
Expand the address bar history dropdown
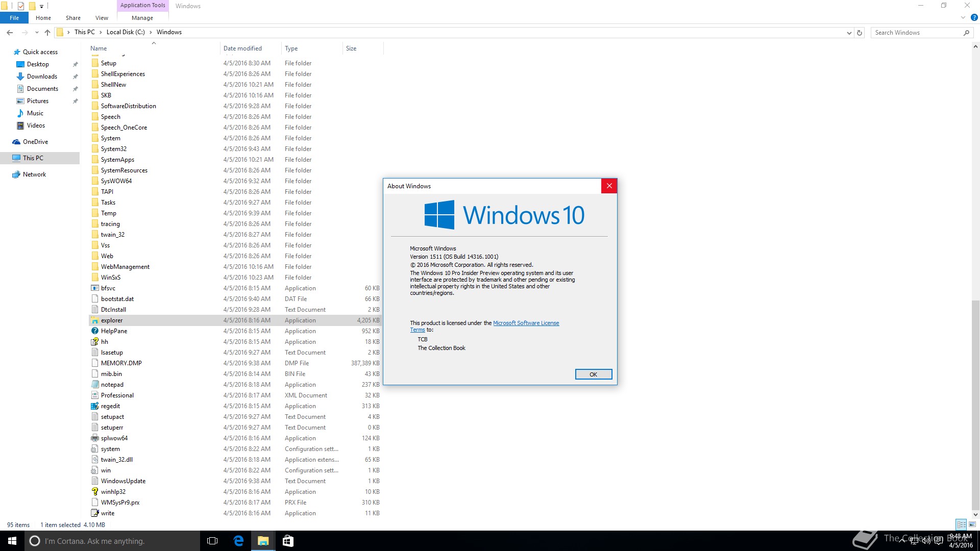(x=849, y=33)
